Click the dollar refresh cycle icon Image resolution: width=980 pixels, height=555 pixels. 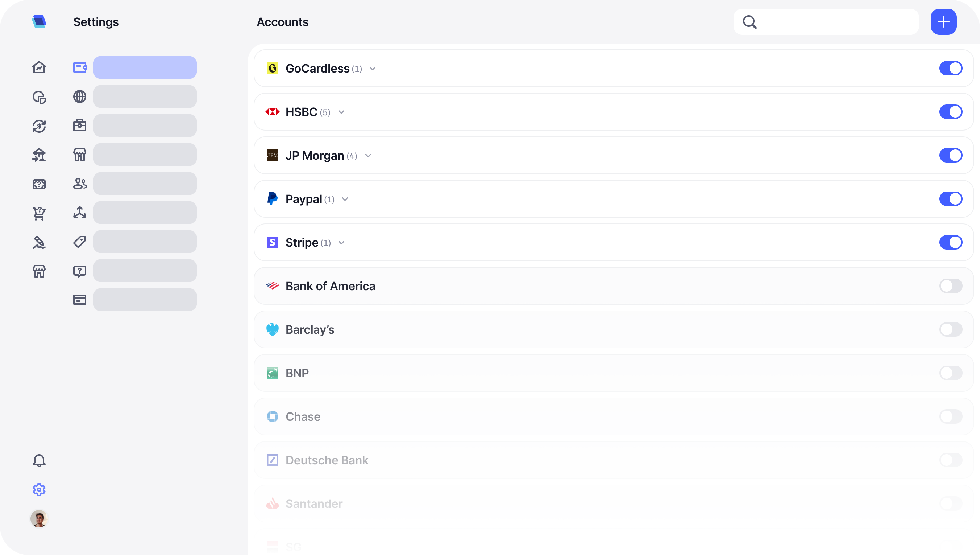pyautogui.click(x=39, y=126)
